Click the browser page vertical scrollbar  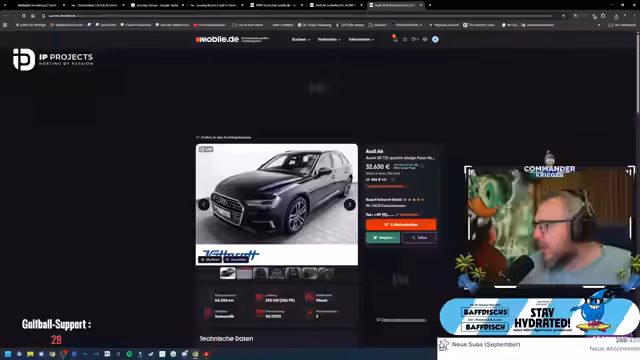[638, 73]
